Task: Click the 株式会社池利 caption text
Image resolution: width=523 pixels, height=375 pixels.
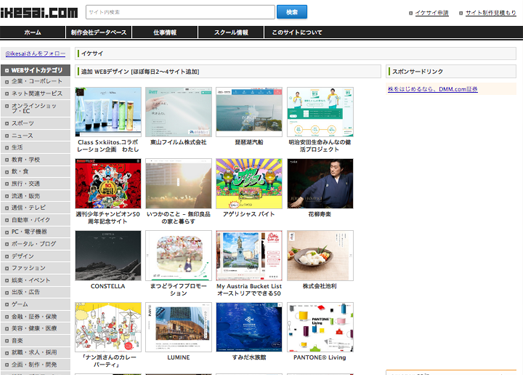Action: pyautogui.click(x=320, y=286)
